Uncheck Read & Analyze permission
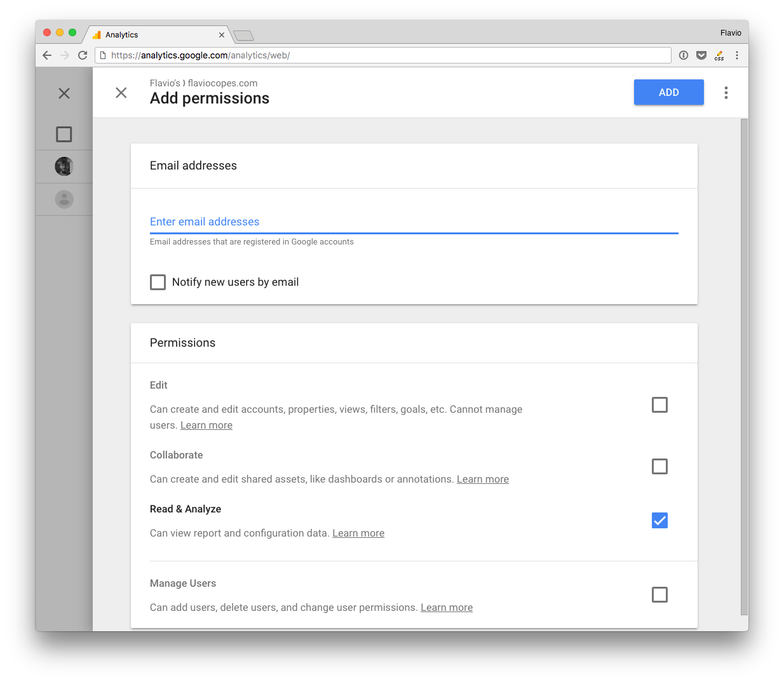Viewport: 784px width, 682px height. tap(659, 520)
